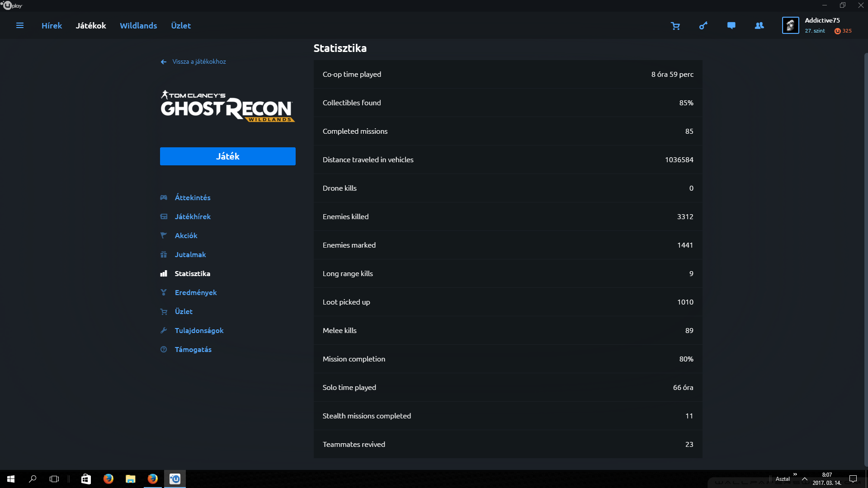Click the Teammates revived row
868x488 pixels.
tap(508, 444)
